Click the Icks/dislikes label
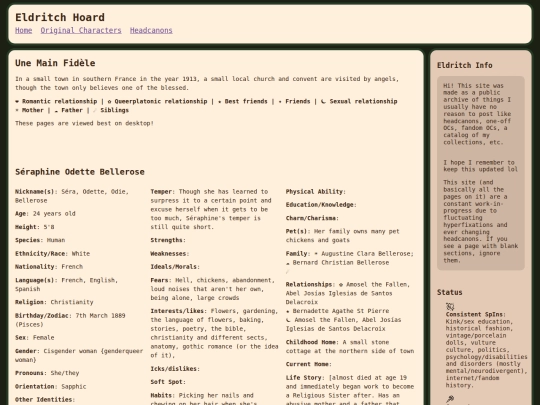Screen dimensions: 540x405 [175, 368]
